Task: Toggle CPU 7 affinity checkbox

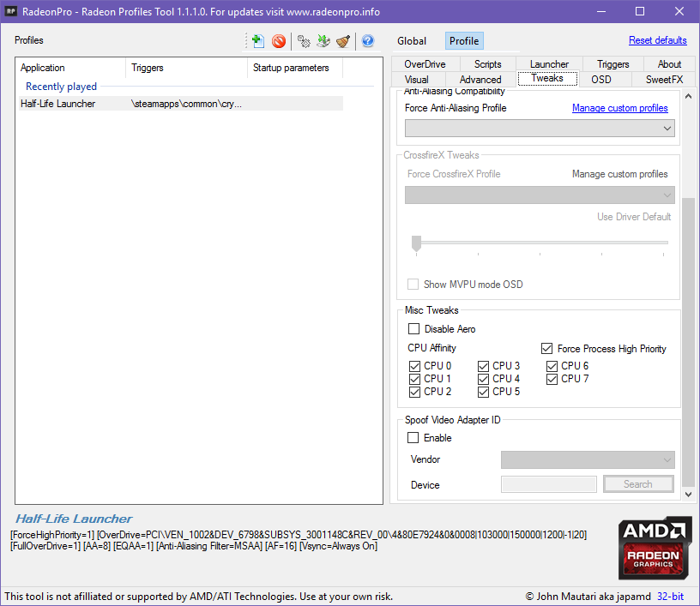Action: tap(552, 379)
